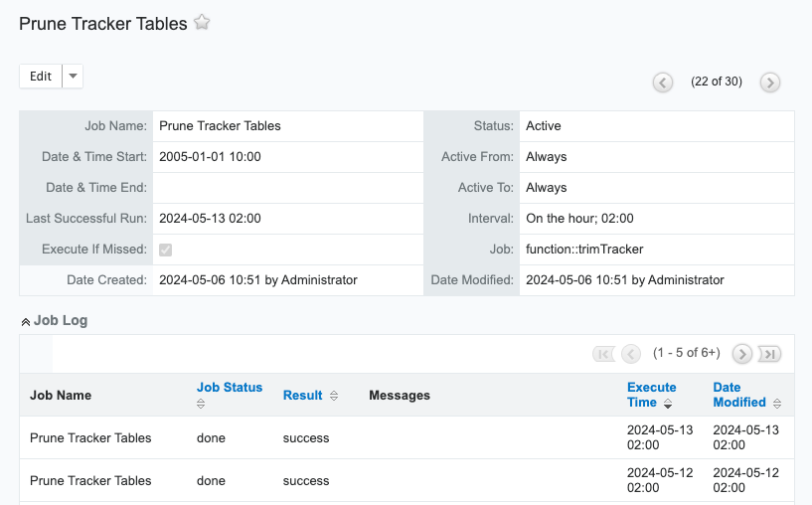This screenshot has width=812, height=505.
Task: Select the '(22 of 30)' record counter
Action: tap(717, 82)
